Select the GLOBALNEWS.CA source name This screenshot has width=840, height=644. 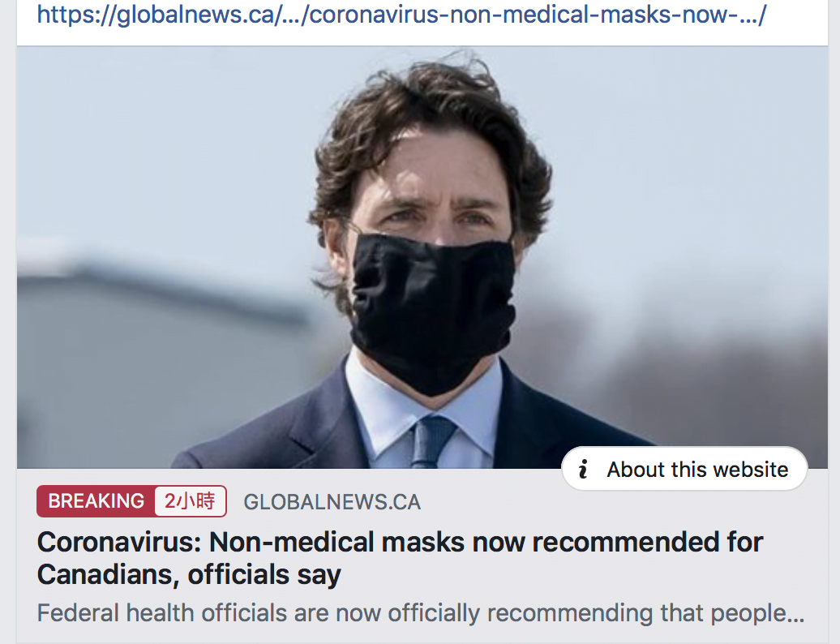(x=332, y=502)
